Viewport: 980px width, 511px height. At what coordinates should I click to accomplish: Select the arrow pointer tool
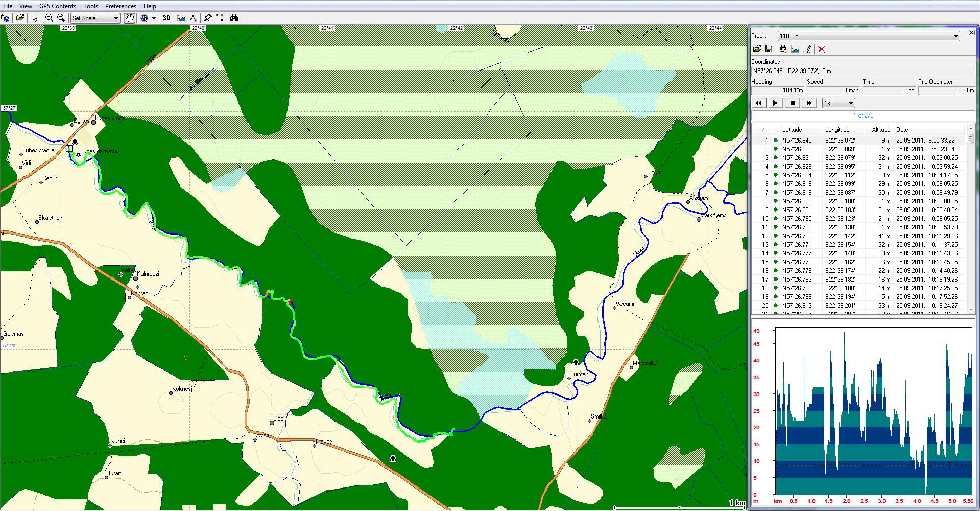pos(35,18)
